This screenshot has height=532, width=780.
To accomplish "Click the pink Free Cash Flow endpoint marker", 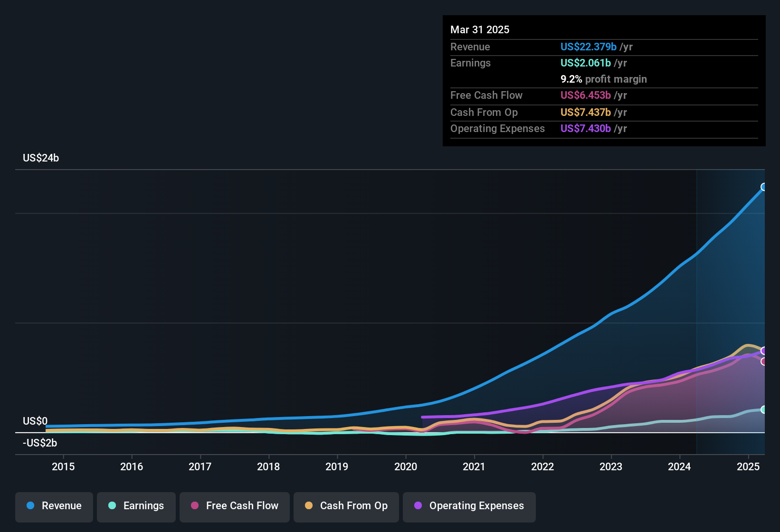I will pyautogui.click(x=764, y=361).
